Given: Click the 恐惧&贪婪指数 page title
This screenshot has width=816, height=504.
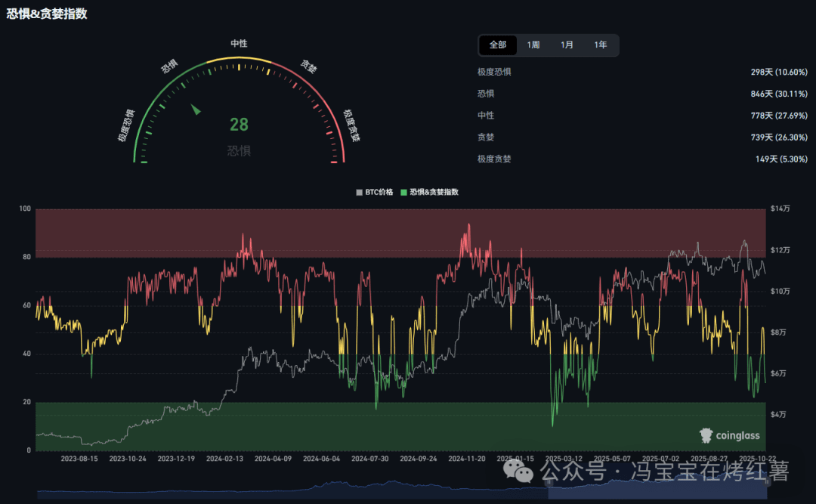Looking at the screenshot, I should click(x=47, y=14).
